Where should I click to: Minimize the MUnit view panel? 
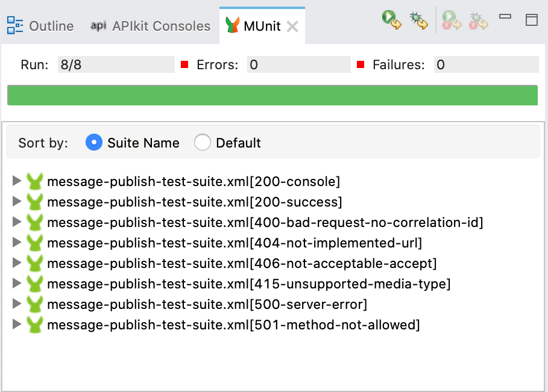(x=505, y=17)
